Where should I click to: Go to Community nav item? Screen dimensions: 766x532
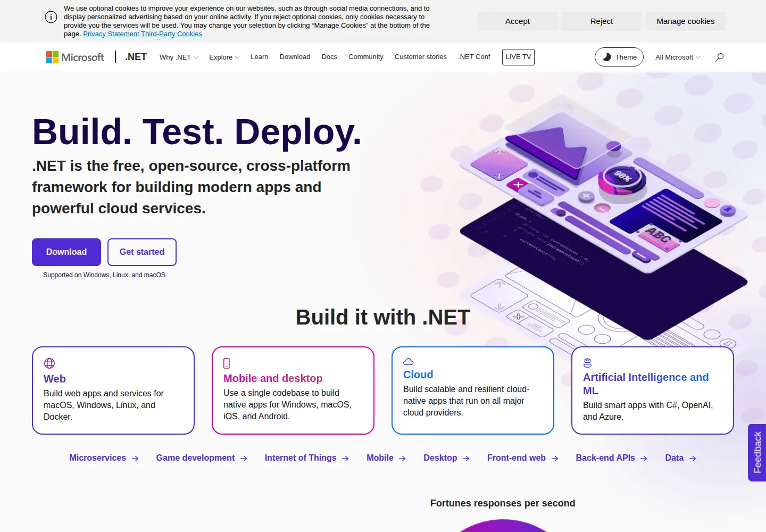366,57
